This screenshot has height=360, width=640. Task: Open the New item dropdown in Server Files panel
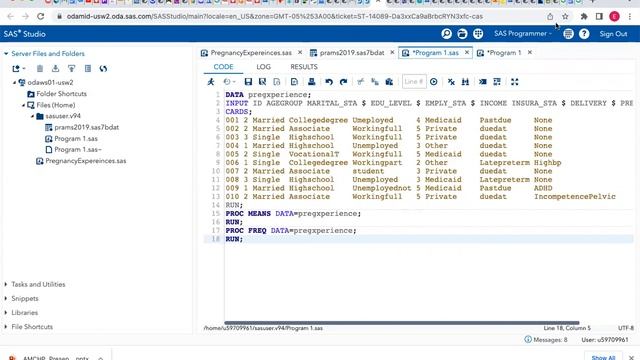[18, 69]
